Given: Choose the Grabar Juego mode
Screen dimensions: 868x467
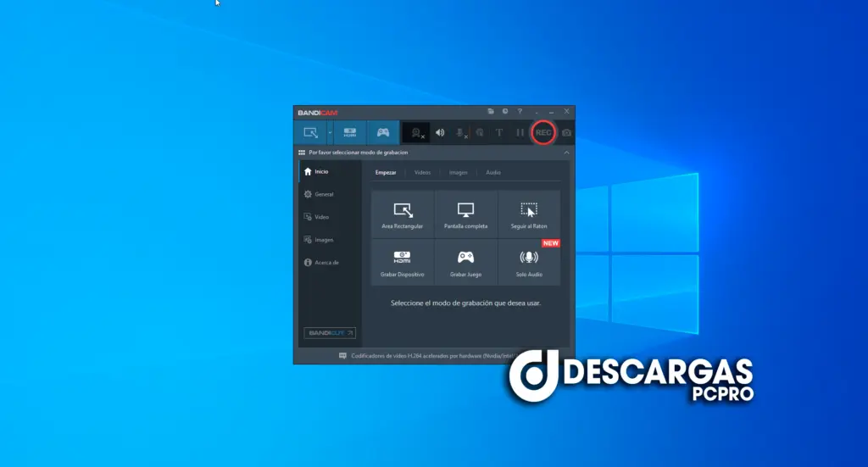Looking at the screenshot, I should pos(465,263).
